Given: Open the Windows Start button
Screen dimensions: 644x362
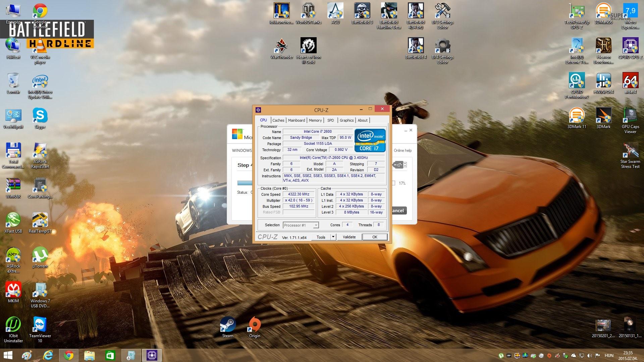Looking at the screenshot, I should [8, 355].
